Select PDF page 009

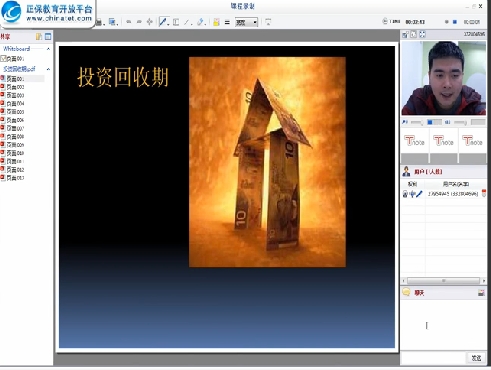13,145
